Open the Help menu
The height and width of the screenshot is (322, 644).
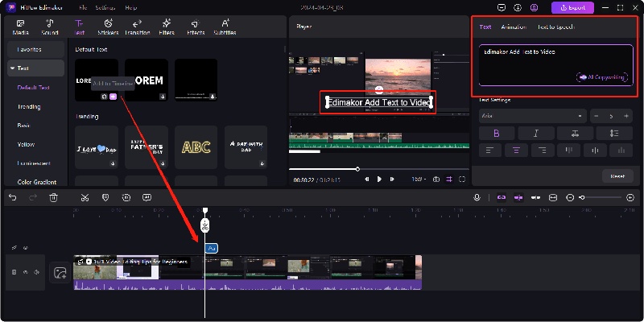pos(131,7)
